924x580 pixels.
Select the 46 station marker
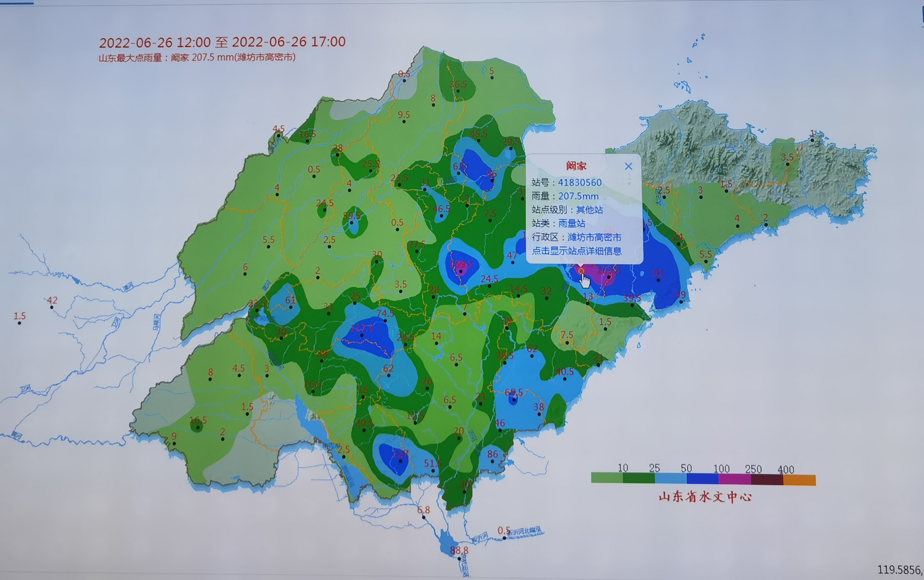click(500, 430)
